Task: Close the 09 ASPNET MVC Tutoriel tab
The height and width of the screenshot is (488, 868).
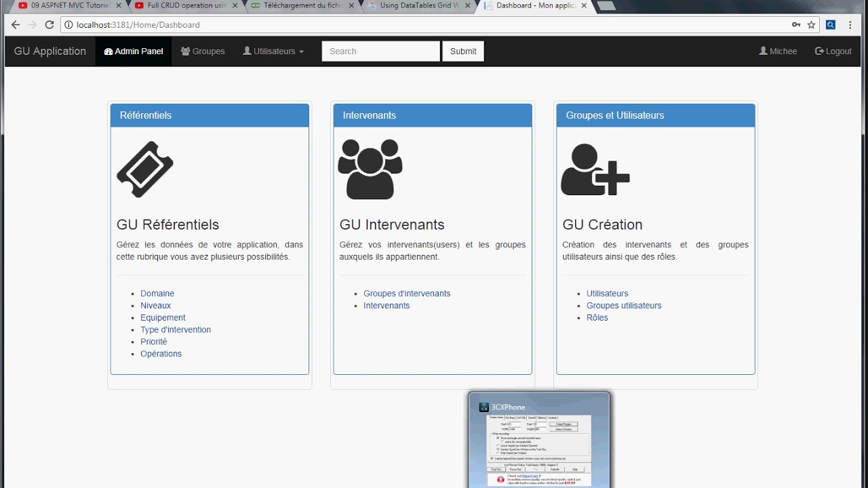Action: [x=118, y=5]
